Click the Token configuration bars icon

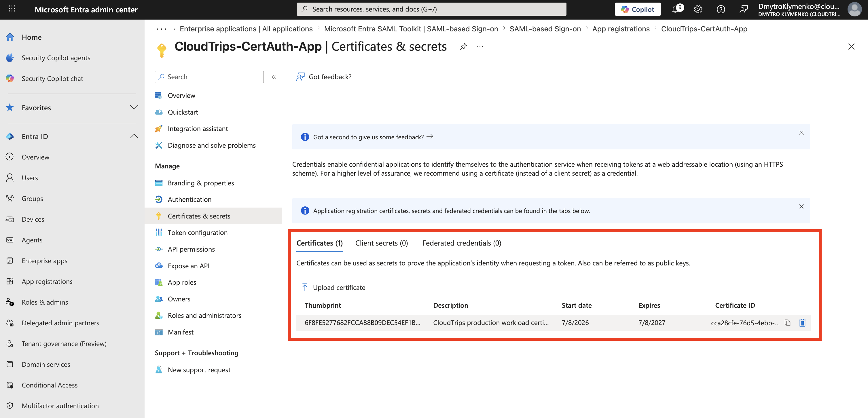click(x=159, y=232)
